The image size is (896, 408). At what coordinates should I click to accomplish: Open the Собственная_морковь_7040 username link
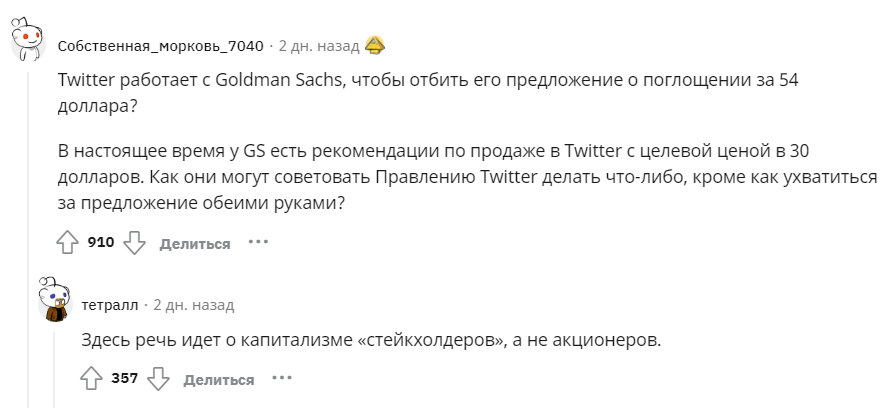(x=161, y=45)
